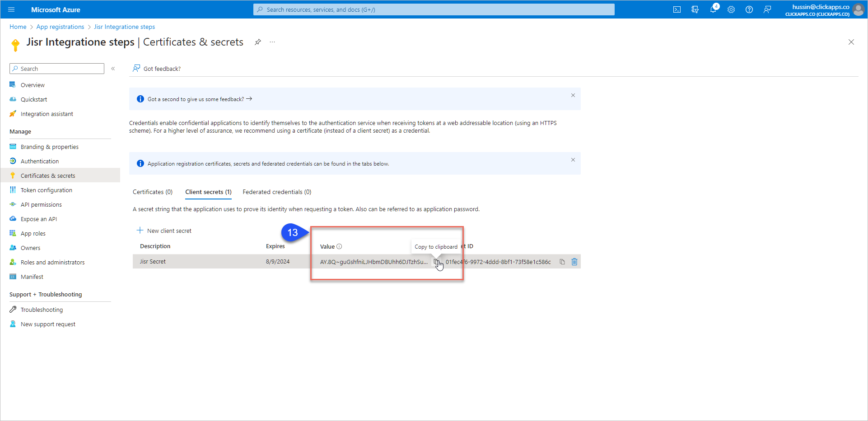Screen dimensions: 868x421
Task: Open the directories and subscriptions filter icon
Action: 695,9
